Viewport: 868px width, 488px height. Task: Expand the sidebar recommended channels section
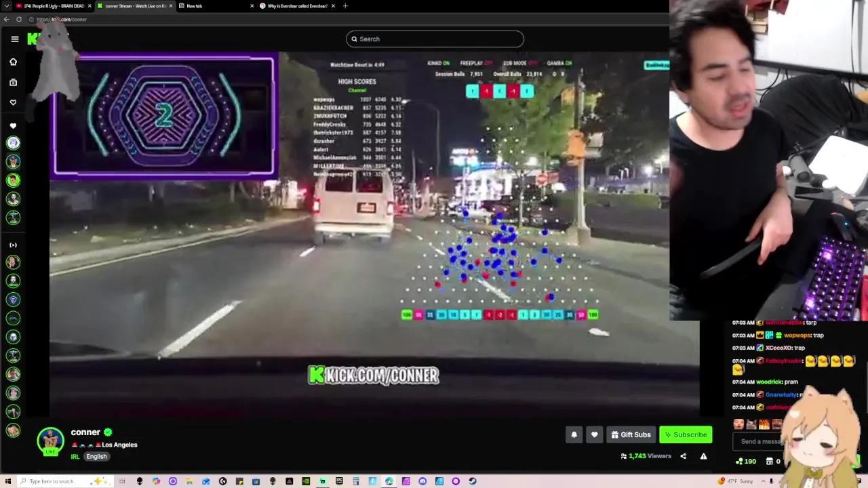coord(13,245)
